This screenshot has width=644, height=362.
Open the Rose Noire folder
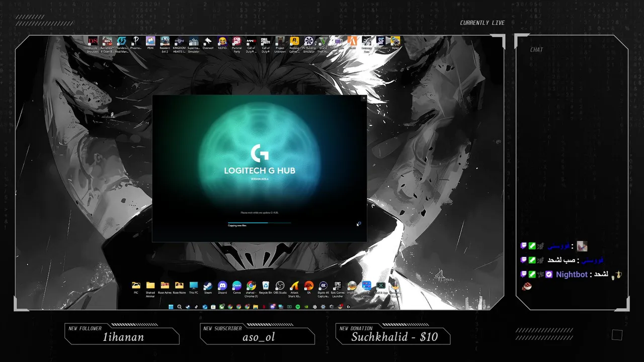point(179,288)
